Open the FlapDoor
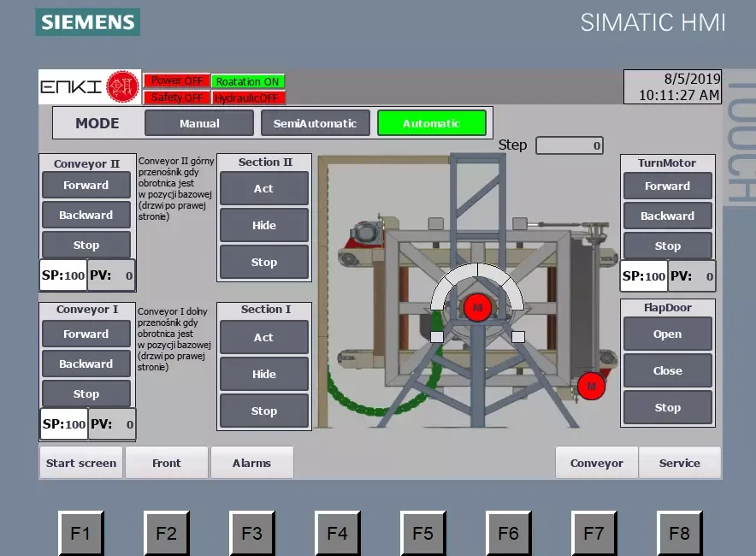The width and height of the screenshot is (756, 556). pyautogui.click(x=667, y=334)
